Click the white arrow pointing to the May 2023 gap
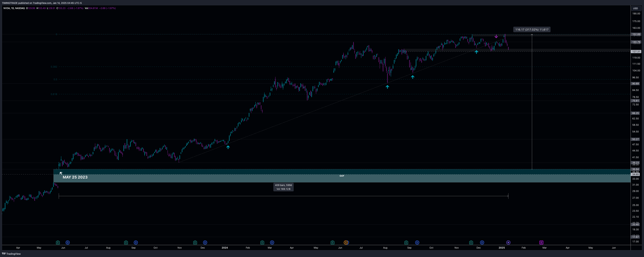The width and height of the screenshot is (644, 257). coord(61,173)
